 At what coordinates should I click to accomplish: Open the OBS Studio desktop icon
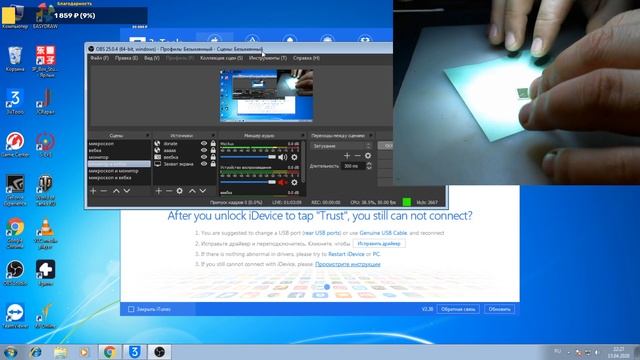(x=15, y=273)
